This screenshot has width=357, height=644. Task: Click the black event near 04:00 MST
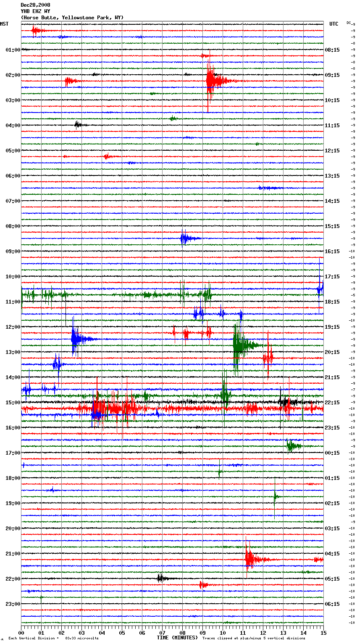80,125
